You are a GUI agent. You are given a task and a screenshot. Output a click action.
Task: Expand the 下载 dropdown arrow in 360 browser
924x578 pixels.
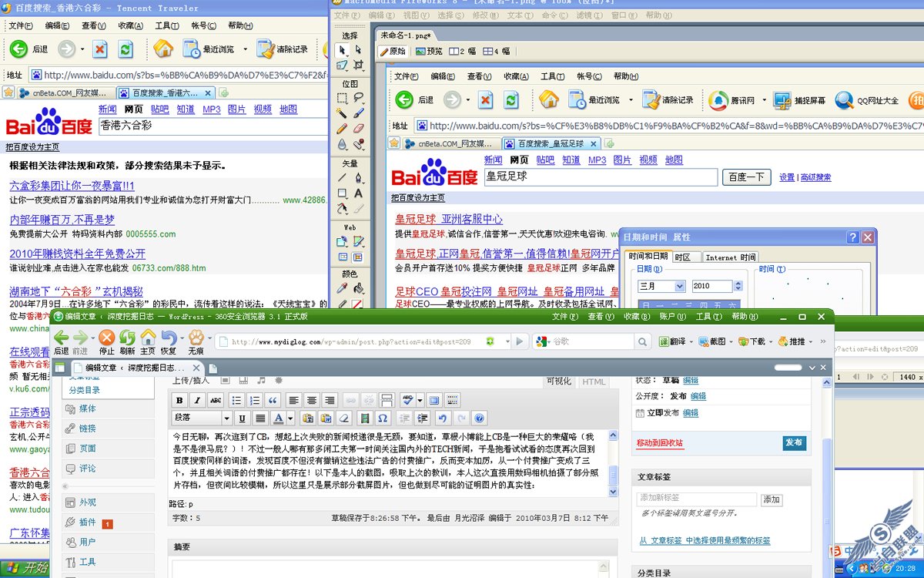[x=770, y=341]
